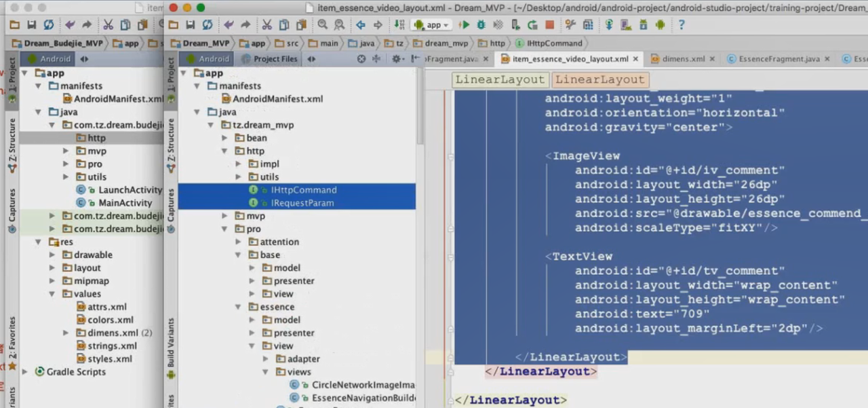Expand the attention package folder
The image size is (868, 408).
coord(238,242)
